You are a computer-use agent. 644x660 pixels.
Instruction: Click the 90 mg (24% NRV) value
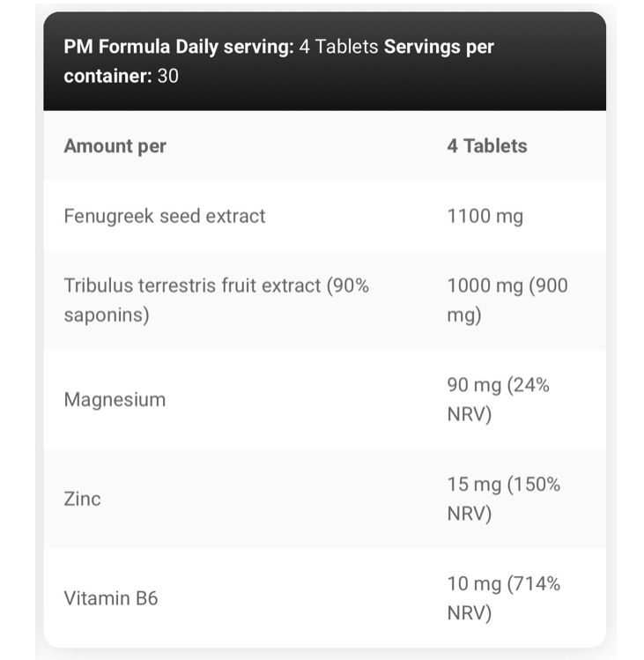499,399
